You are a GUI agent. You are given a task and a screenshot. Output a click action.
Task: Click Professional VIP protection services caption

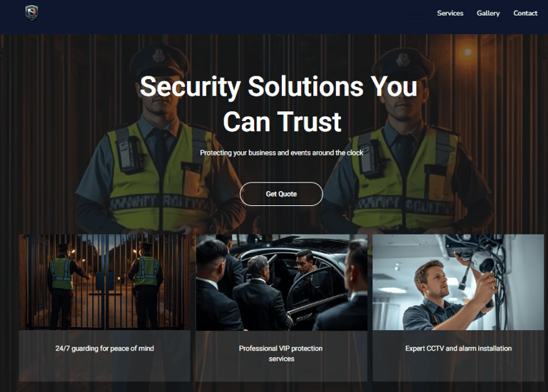(281, 354)
